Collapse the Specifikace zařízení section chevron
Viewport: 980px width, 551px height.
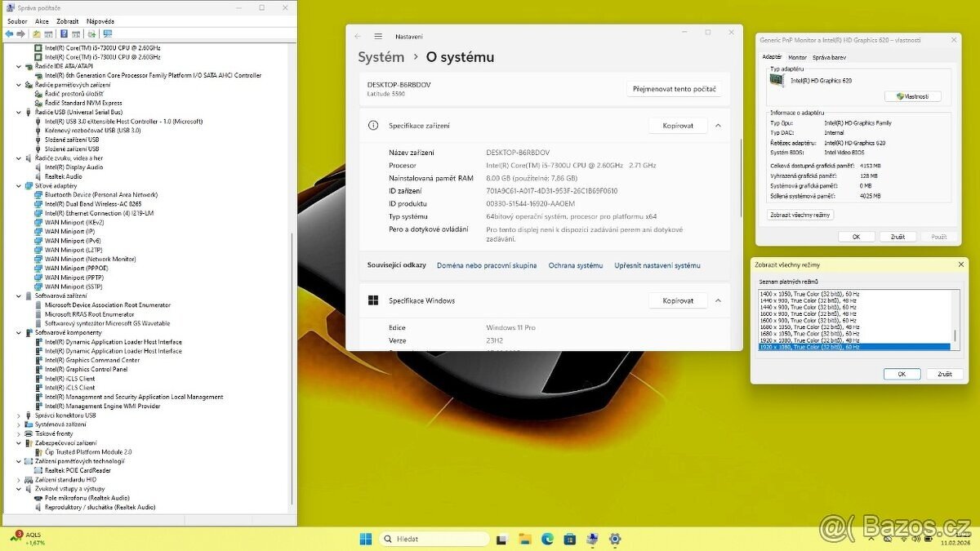(x=718, y=125)
